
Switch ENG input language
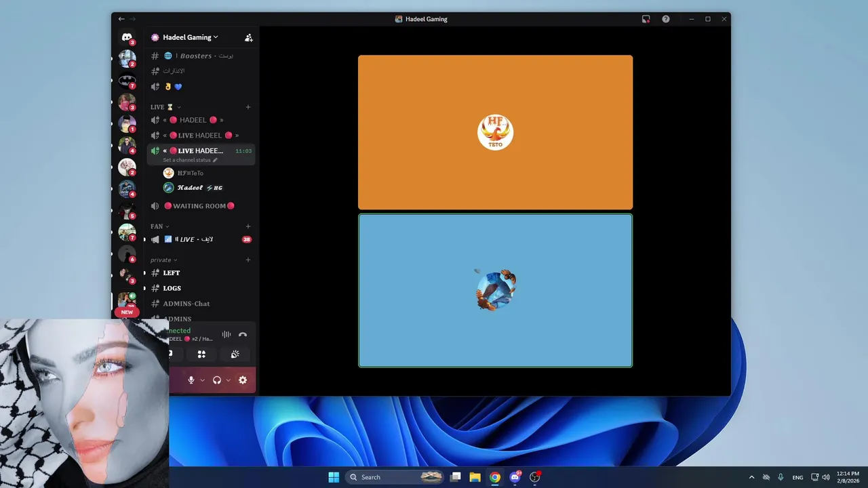(x=798, y=477)
